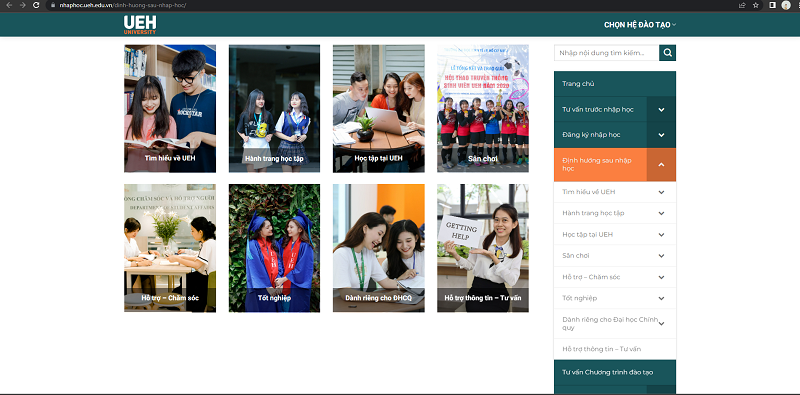The image size is (800, 395).
Task: Click the search magnifier icon button
Action: [x=667, y=53]
